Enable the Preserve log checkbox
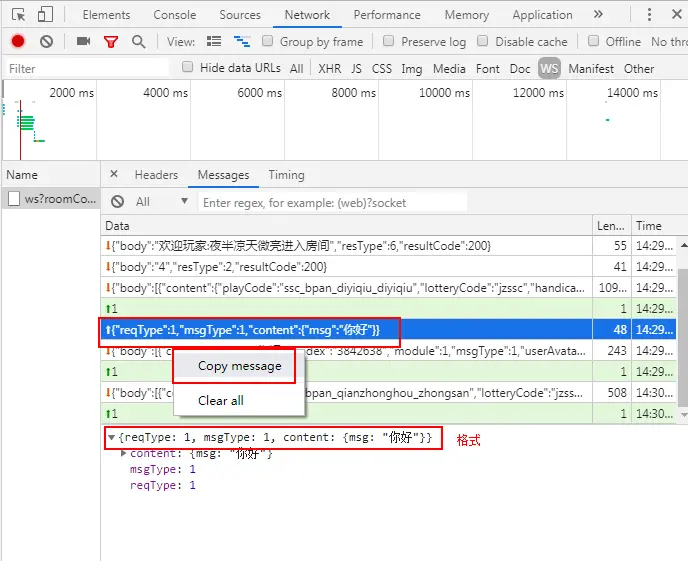The image size is (688, 561). click(x=388, y=41)
